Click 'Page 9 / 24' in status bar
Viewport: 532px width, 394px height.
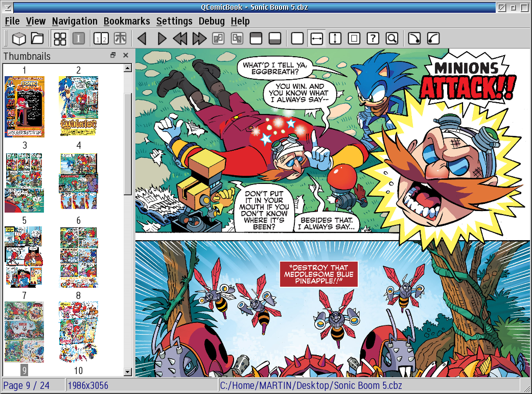26,385
